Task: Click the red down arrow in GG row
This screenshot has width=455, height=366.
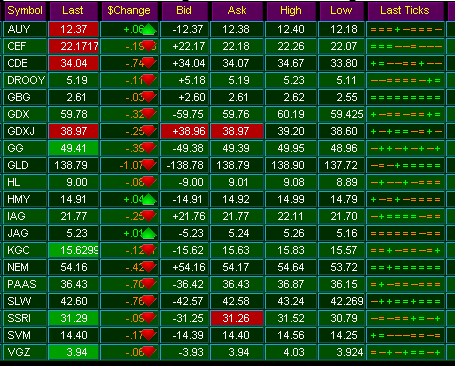Action: point(149,148)
